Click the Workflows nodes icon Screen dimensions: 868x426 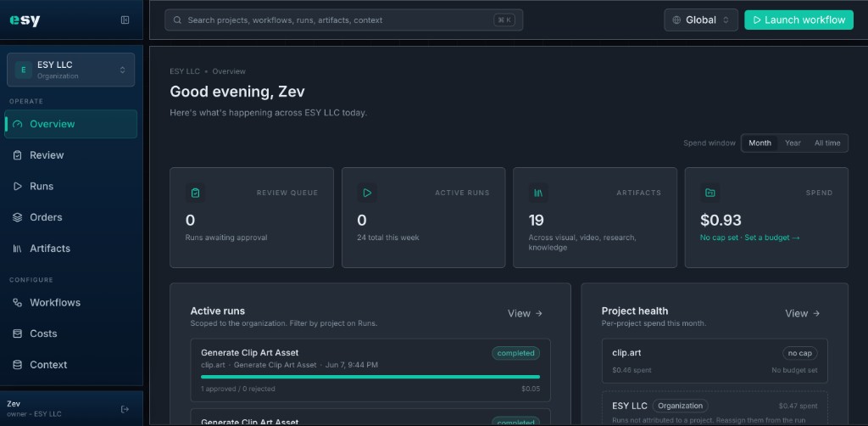click(17, 302)
